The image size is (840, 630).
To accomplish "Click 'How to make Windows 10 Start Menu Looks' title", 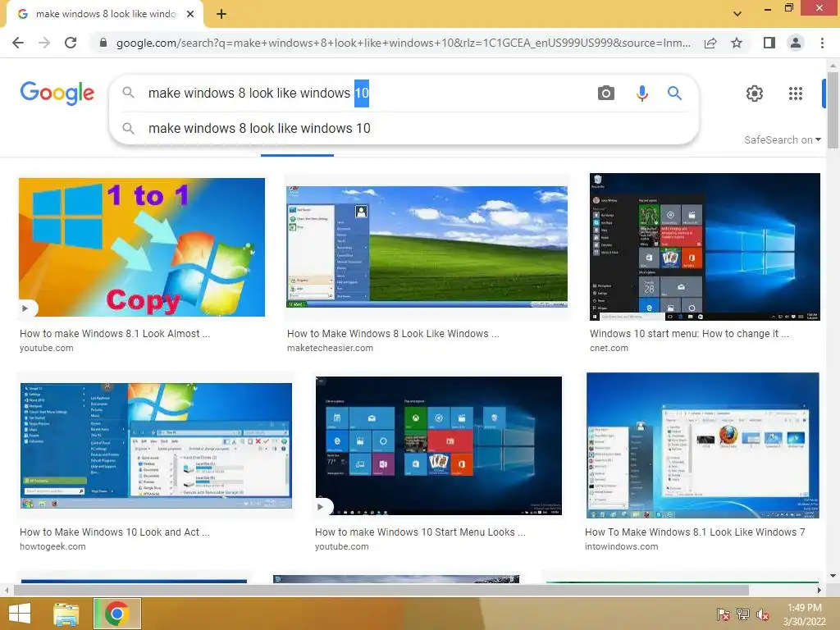I will tap(420, 532).
